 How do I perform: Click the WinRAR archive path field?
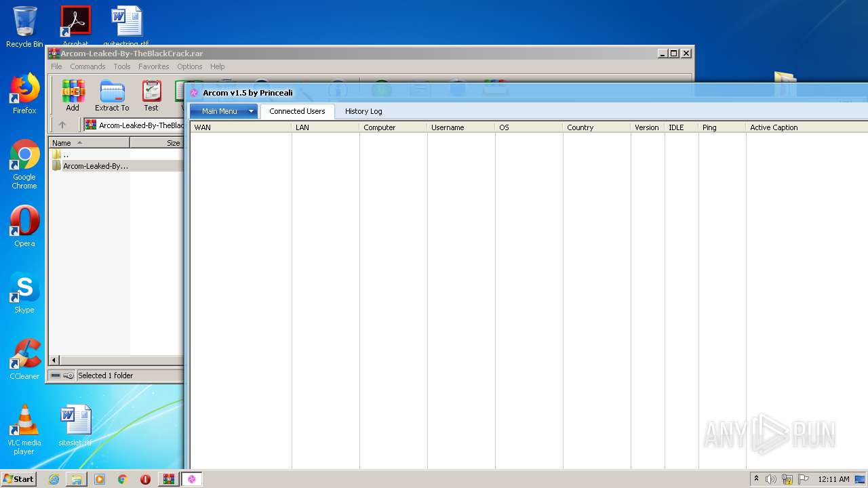[134, 125]
